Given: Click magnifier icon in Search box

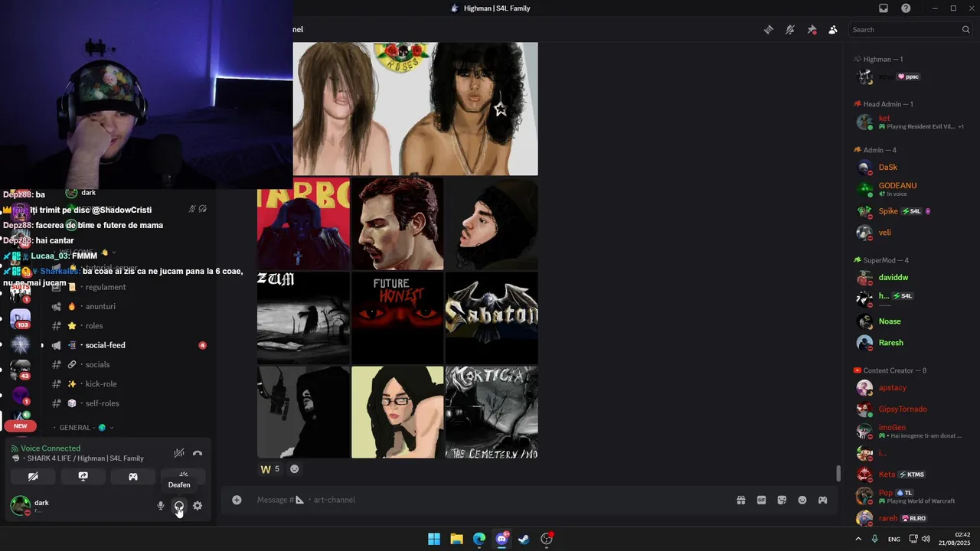Looking at the screenshot, I should pos(965,30).
